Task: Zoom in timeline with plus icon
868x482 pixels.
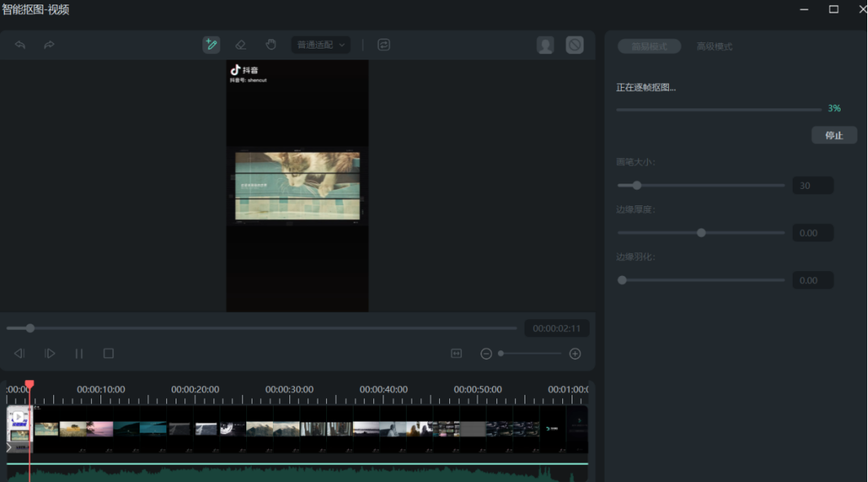Action: (x=575, y=353)
